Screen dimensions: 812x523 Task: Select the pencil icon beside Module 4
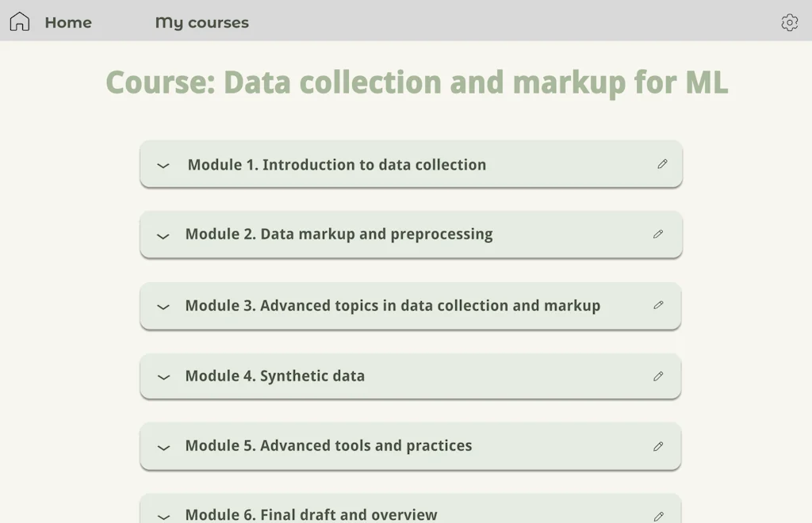[659, 376]
